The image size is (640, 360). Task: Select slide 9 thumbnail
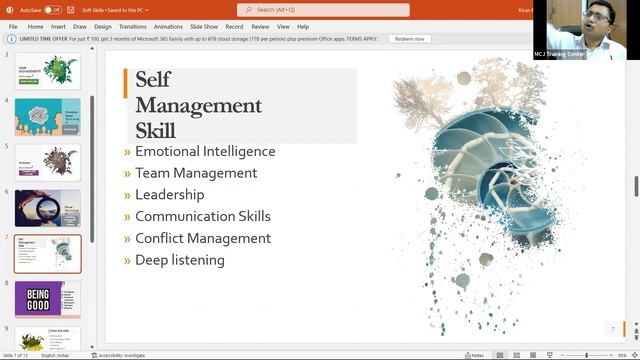point(48,339)
